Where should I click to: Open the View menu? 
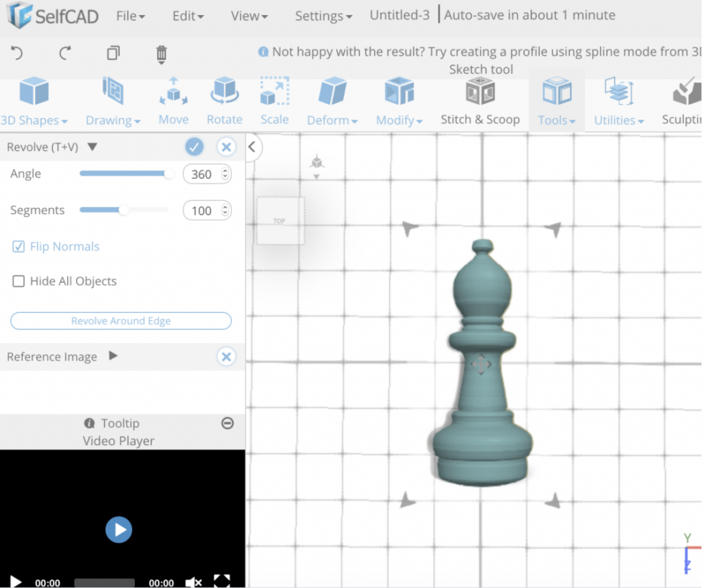[x=248, y=15]
